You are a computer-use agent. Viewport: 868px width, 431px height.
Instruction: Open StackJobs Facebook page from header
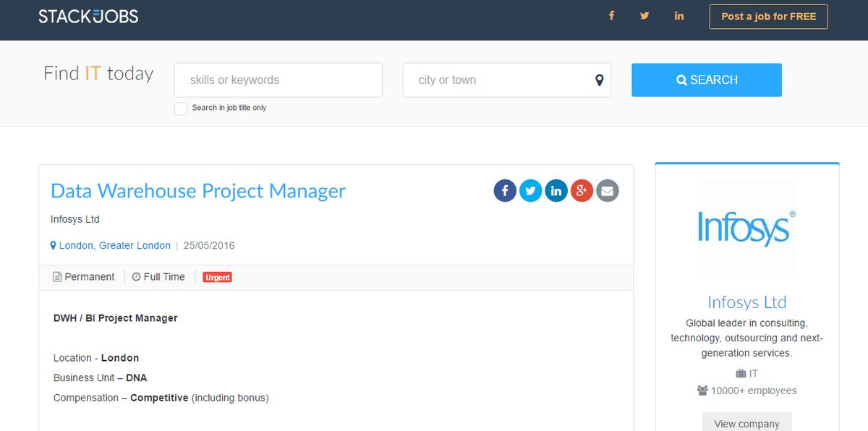[x=611, y=15]
